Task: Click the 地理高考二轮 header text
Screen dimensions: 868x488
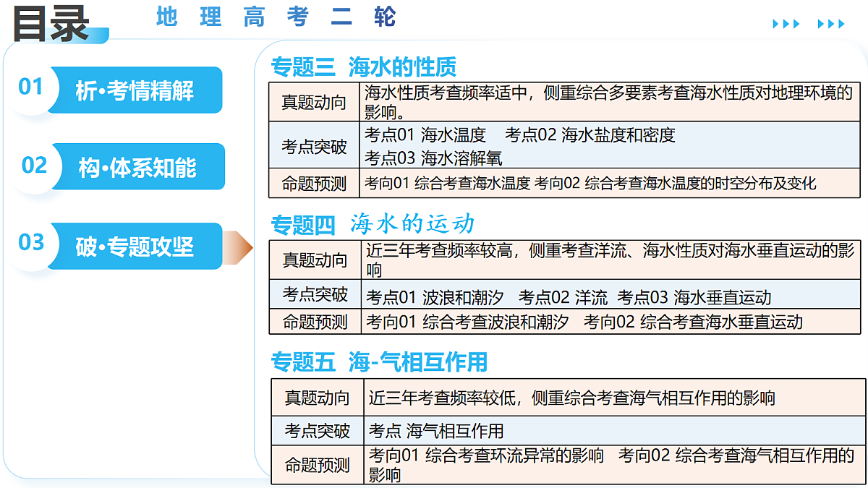Action: [276, 16]
